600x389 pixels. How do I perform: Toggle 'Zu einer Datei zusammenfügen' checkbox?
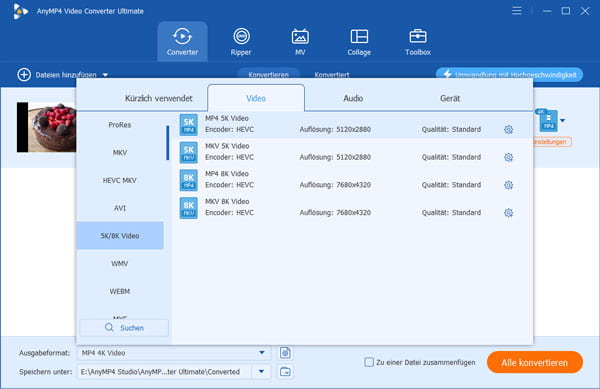[x=369, y=362]
